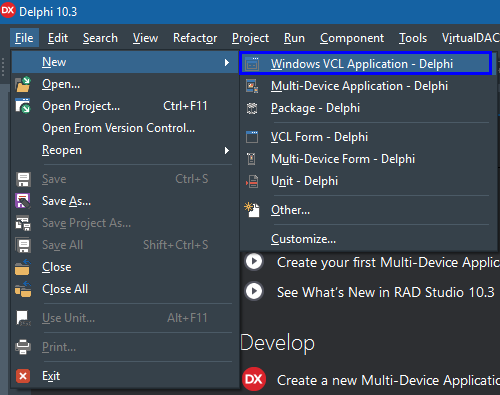Select Open From Version Control...
Viewport: 500px width, 395px height.
pos(125,128)
